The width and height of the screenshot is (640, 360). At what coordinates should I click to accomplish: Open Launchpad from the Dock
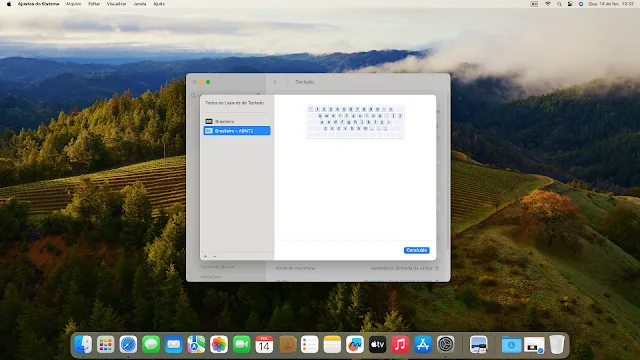[106, 344]
